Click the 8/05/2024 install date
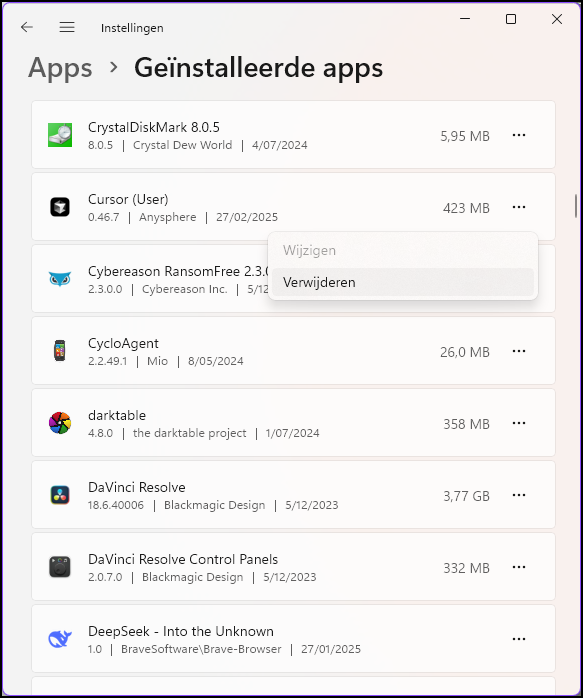The width and height of the screenshot is (583, 698). (215, 361)
